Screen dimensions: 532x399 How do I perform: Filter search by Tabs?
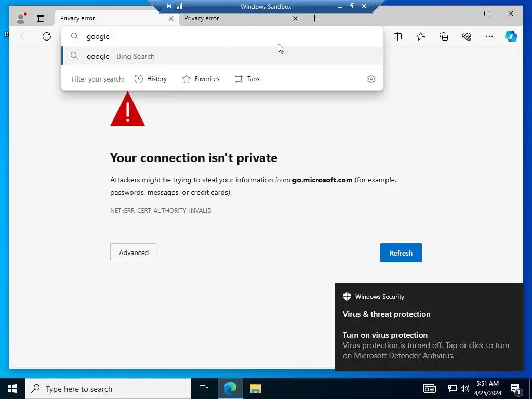pyautogui.click(x=247, y=79)
